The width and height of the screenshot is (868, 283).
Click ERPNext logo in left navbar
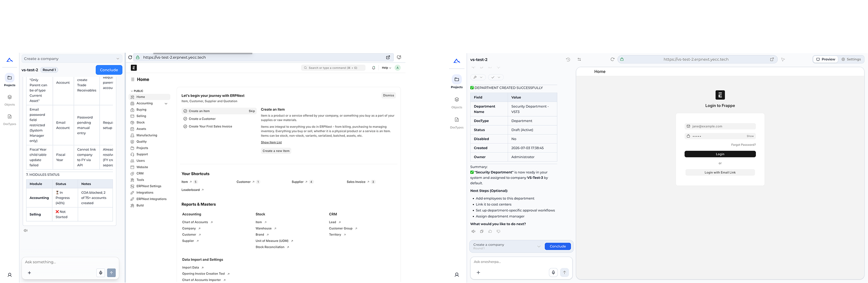coord(134,68)
